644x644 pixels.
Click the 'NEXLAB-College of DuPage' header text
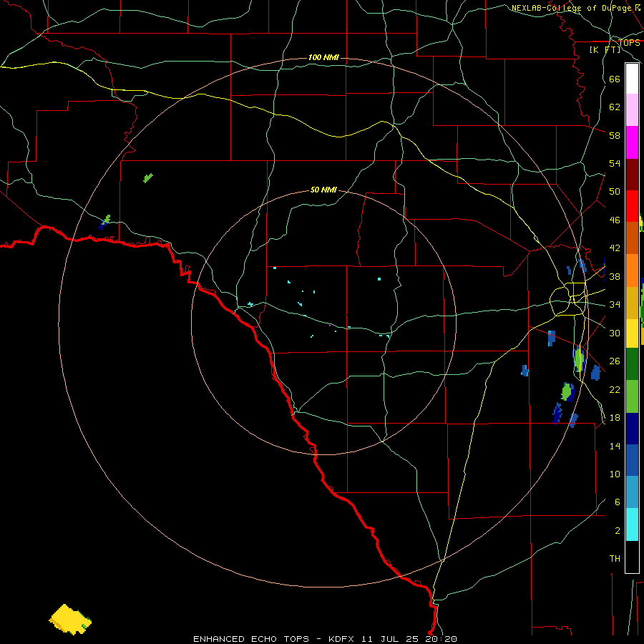tap(571, 8)
